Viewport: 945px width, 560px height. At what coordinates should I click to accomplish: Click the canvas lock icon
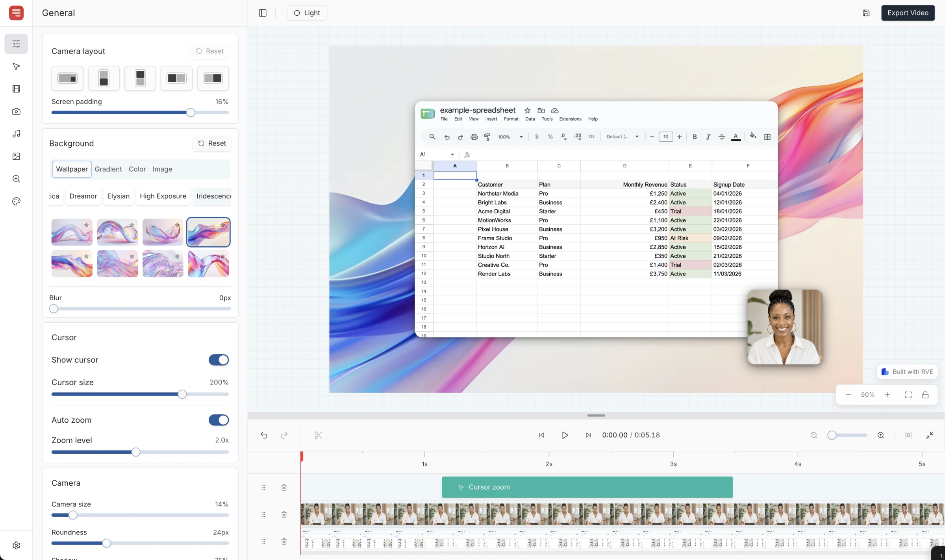coord(925,395)
